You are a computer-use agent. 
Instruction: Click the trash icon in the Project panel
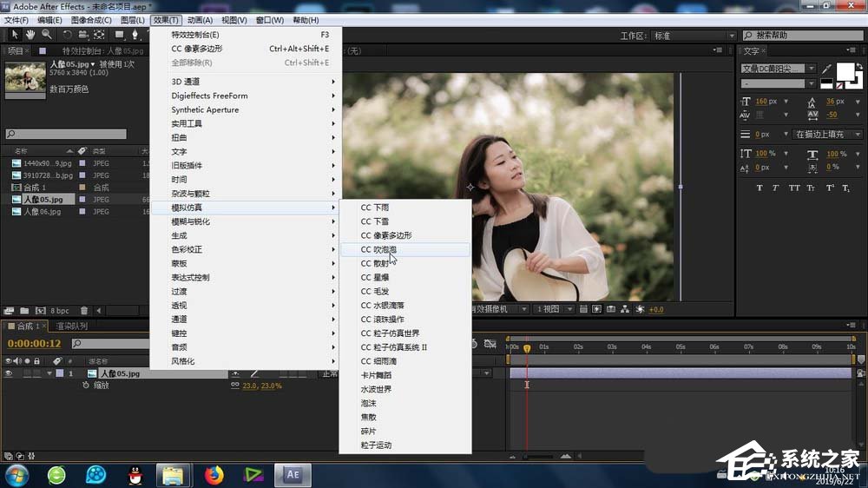[84, 310]
